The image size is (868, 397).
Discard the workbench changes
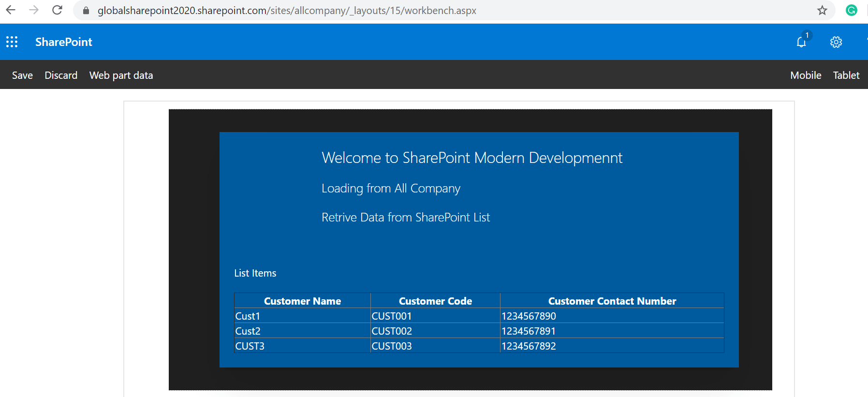[61, 75]
